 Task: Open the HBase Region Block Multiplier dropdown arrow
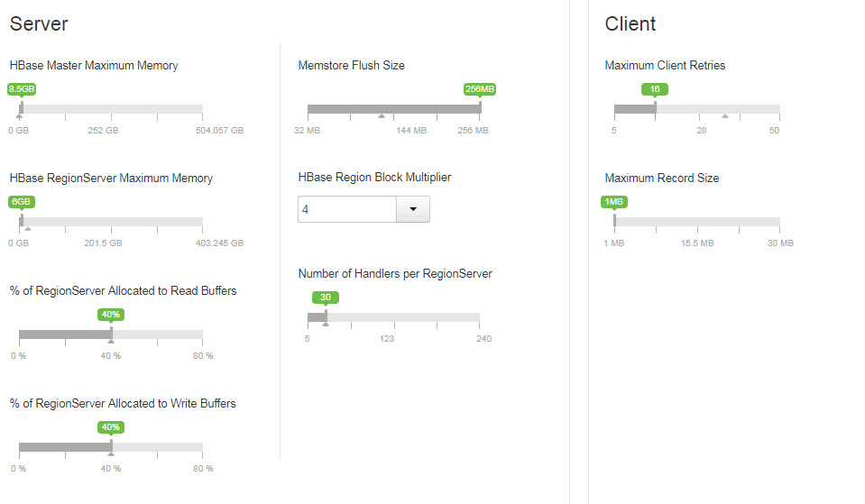point(412,209)
